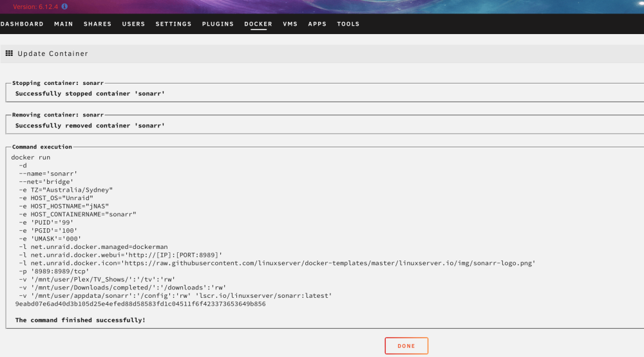This screenshot has width=644, height=357.
Task: Open the Apps tab
Action: 317,24
